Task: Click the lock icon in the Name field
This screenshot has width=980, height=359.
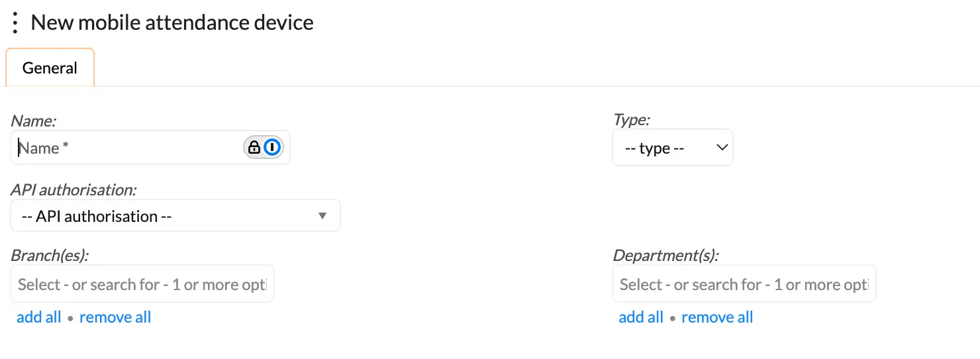Action: click(254, 148)
